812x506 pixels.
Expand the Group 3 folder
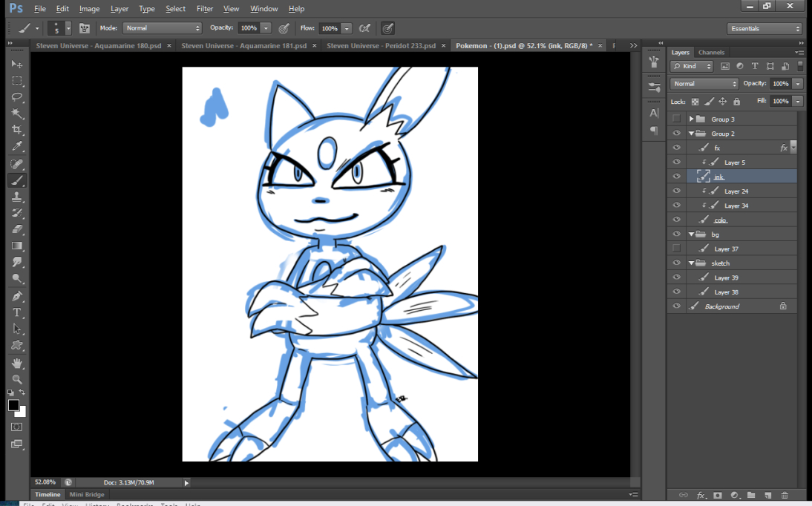pyautogui.click(x=691, y=119)
